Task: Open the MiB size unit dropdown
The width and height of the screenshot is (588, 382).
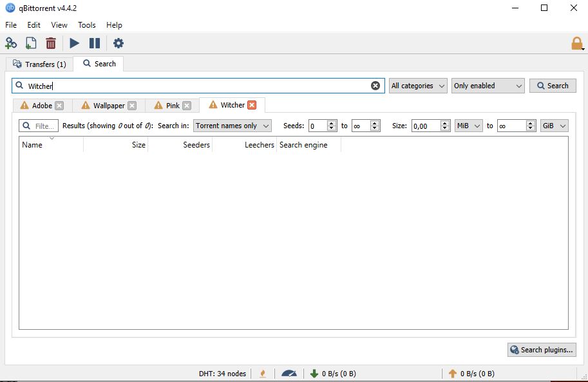Action: pos(468,126)
